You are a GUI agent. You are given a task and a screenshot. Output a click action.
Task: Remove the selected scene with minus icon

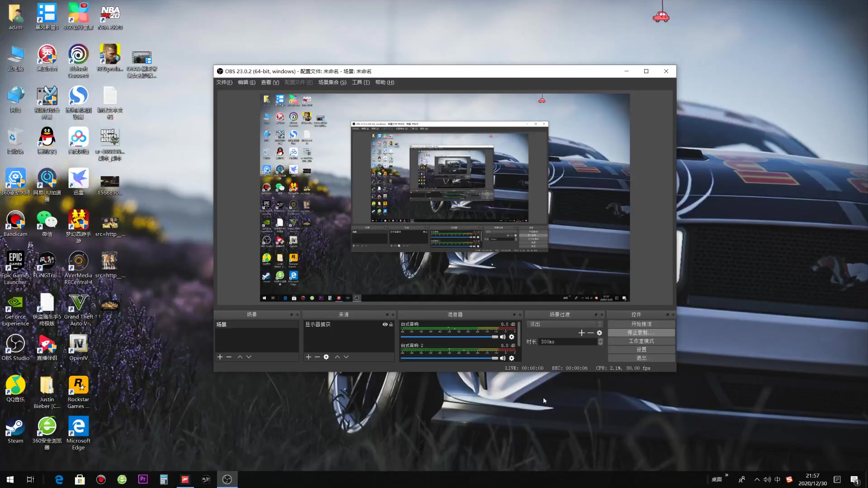(x=229, y=357)
